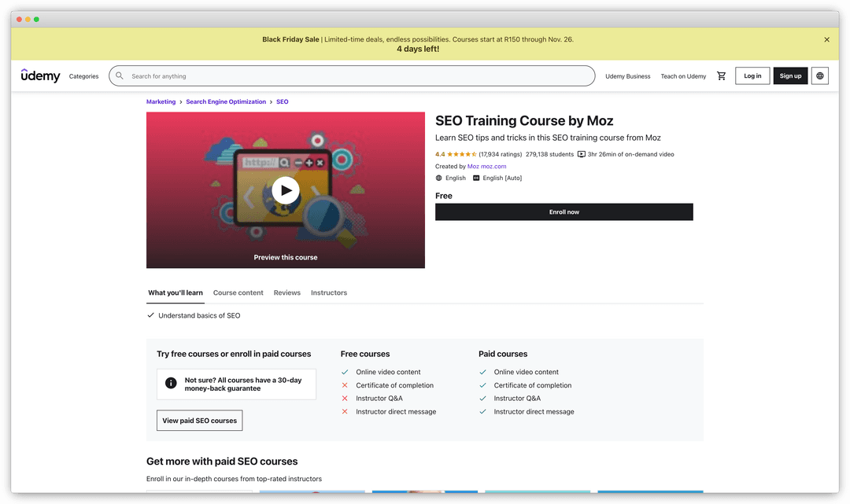
Task: Play the course preview video
Action: pyautogui.click(x=286, y=190)
